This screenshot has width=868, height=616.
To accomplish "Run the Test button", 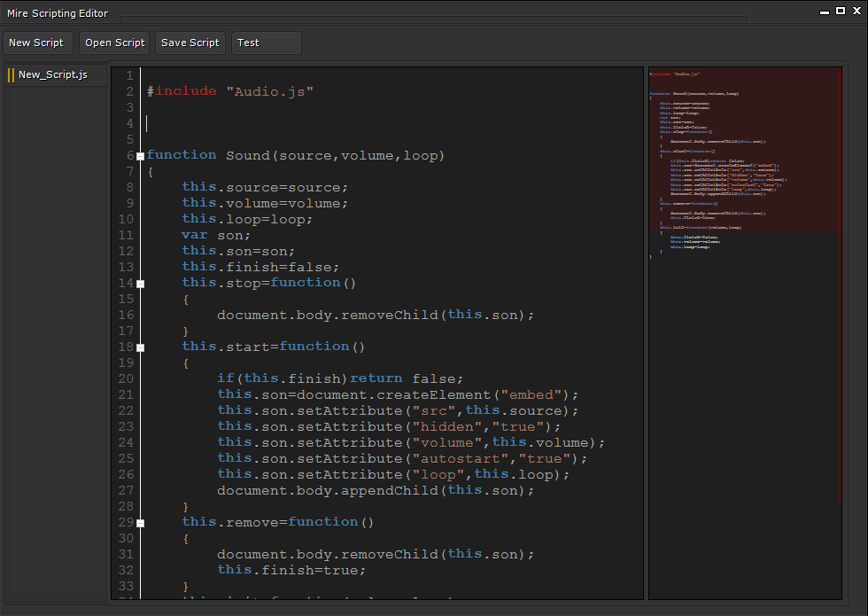I will [x=267, y=43].
